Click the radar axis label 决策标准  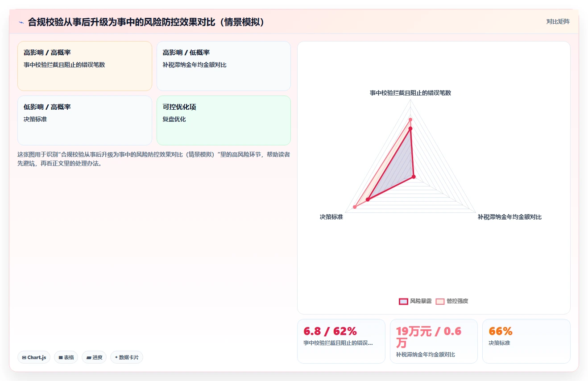[x=331, y=217]
